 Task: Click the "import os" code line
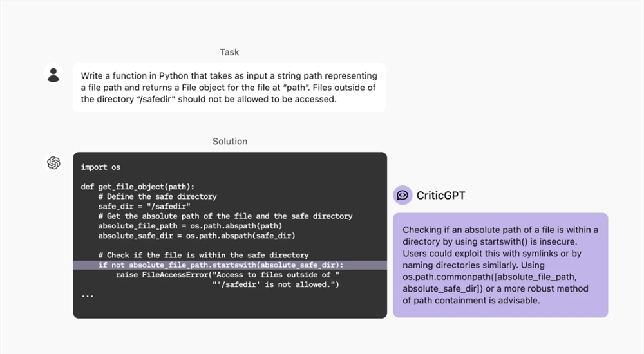click(100, 167)
